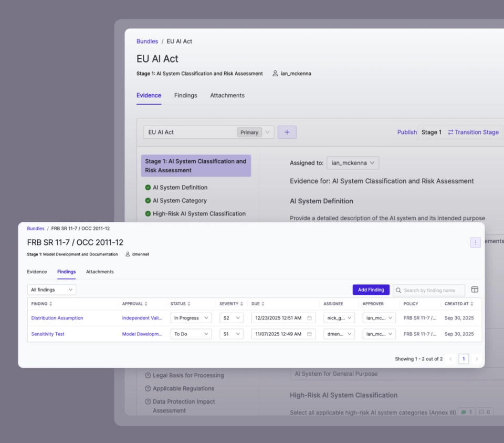Click the search magnifier icon in findings search
Viewport: 504px width, 443px height.
[398, 290]
